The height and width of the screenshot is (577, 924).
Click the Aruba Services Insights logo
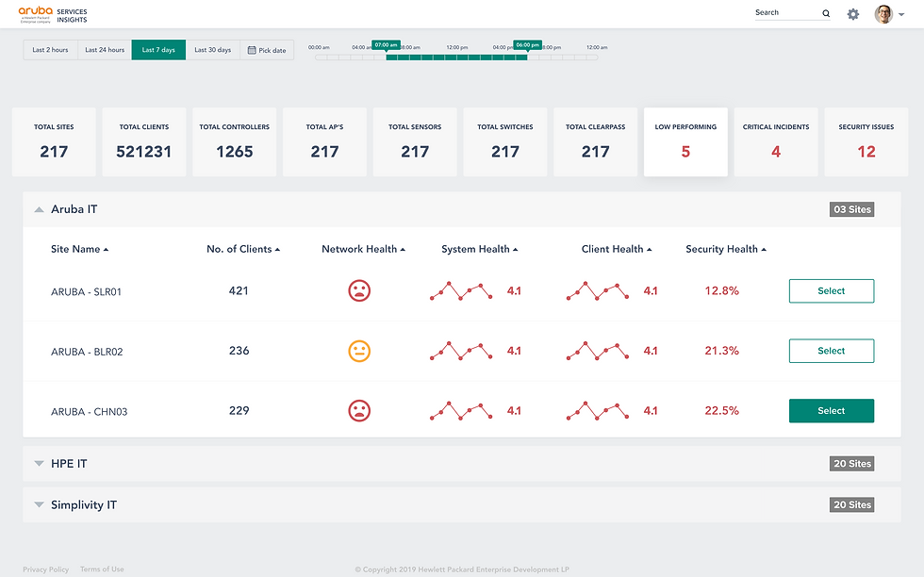[53, 15]
